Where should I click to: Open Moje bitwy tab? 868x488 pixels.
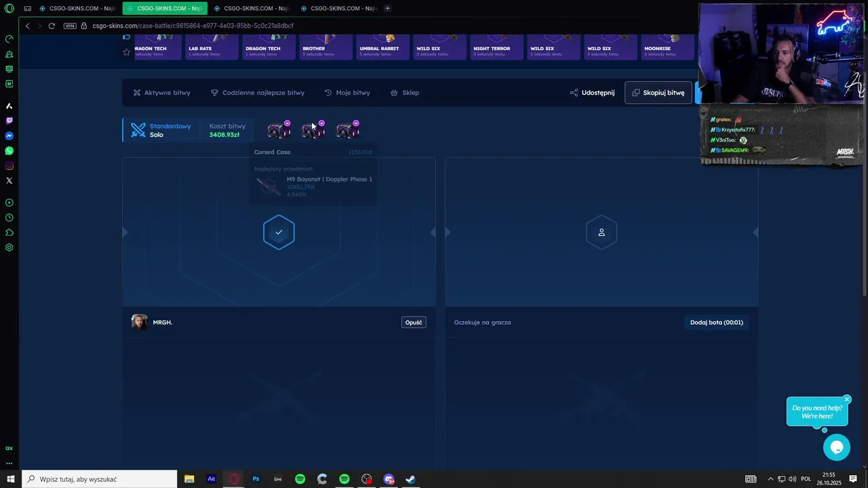click(x=347, y=93)
